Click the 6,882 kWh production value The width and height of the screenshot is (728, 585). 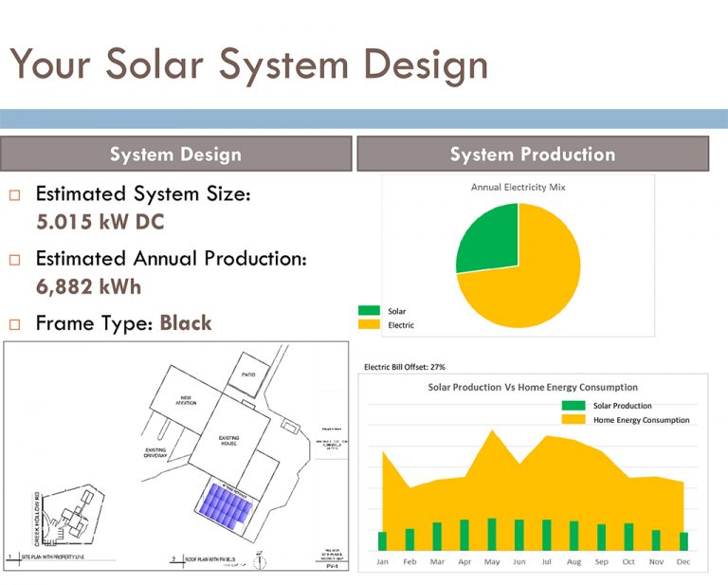(x=88, y=286)
